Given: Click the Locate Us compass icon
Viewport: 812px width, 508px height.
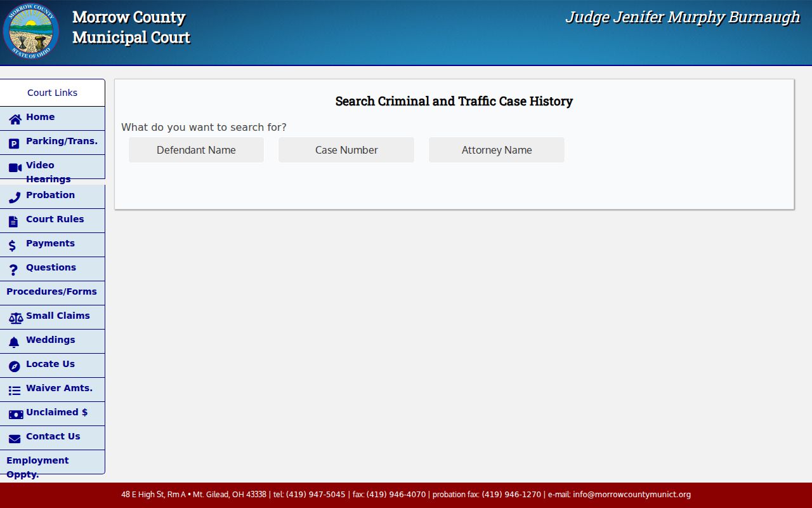Looking at the screenshot, I should (14, 366).
